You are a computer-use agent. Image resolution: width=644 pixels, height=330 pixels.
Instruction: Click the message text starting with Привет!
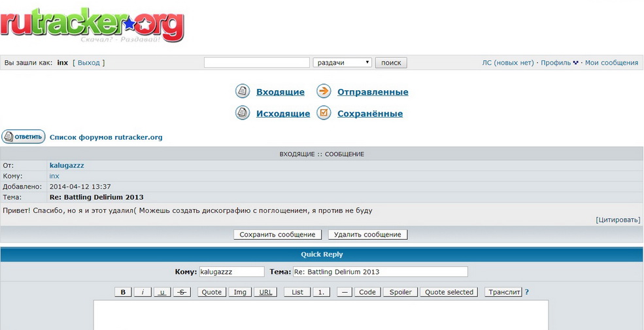click(x=188, y=210)
